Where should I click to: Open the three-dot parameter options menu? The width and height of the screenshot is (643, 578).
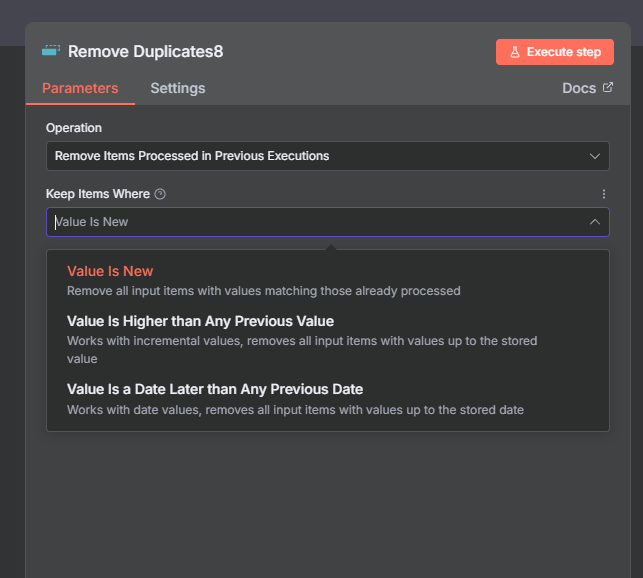point(603,194)
